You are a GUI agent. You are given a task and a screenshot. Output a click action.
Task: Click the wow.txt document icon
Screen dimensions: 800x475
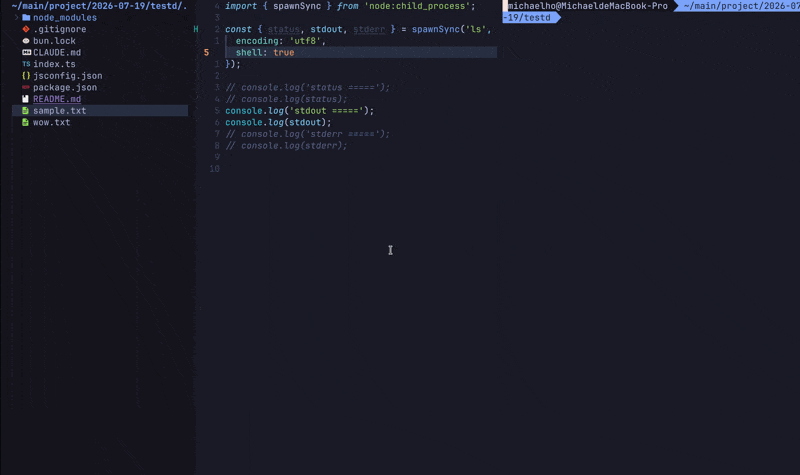coord(26,122)
